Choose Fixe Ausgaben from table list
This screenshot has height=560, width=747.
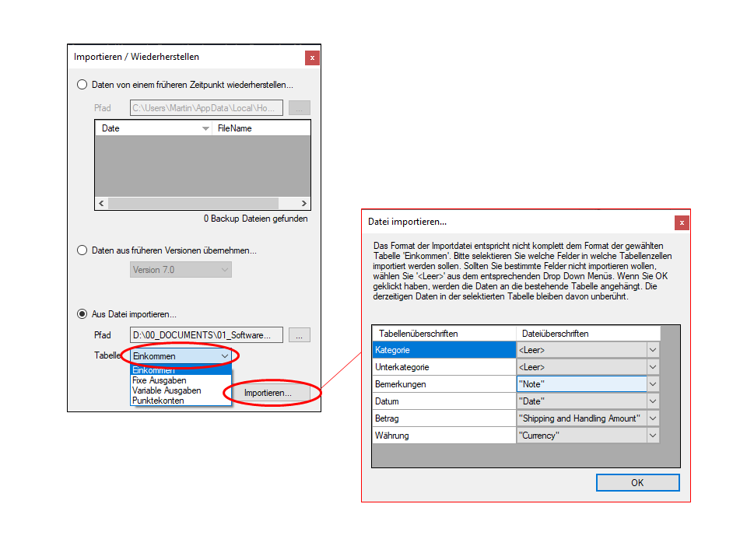point(160,380)
